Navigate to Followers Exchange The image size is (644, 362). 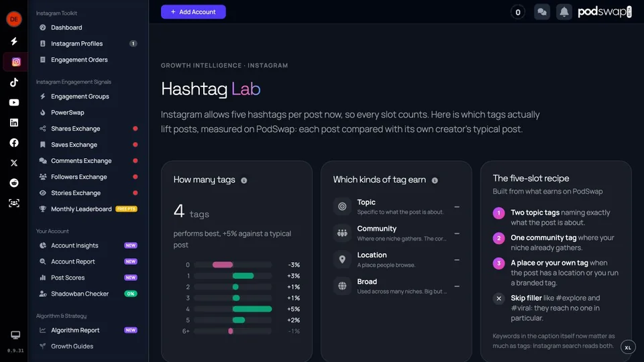coord(88,177)
